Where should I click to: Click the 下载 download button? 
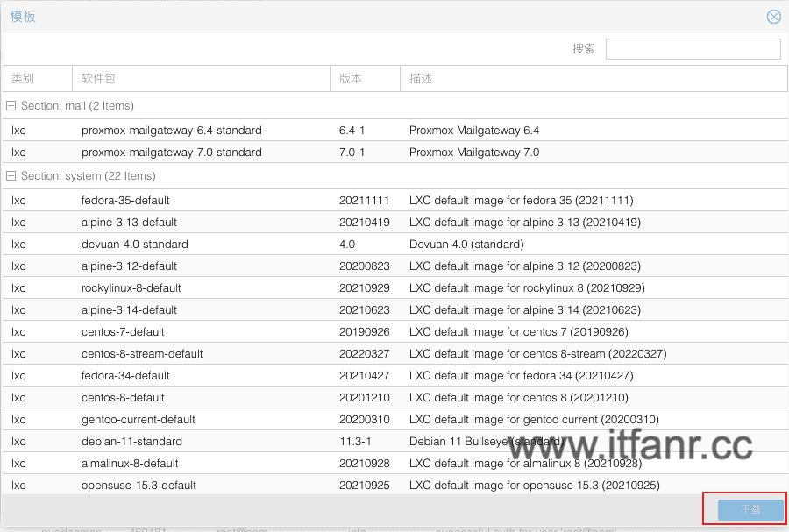coord(750,509)
